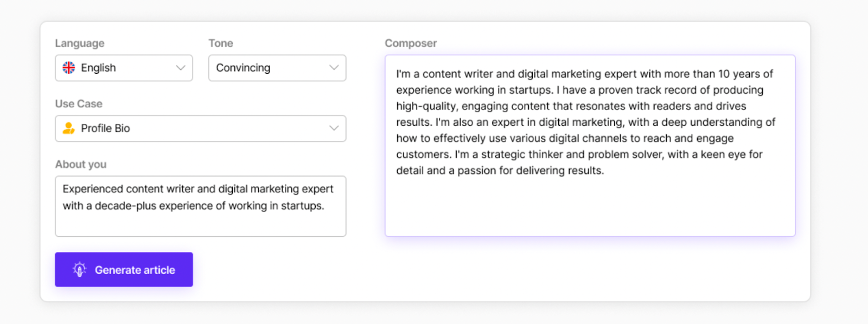Viewport: 868px width, 324px height.
Task: Click the Language field label
Action: click(80, 43)
